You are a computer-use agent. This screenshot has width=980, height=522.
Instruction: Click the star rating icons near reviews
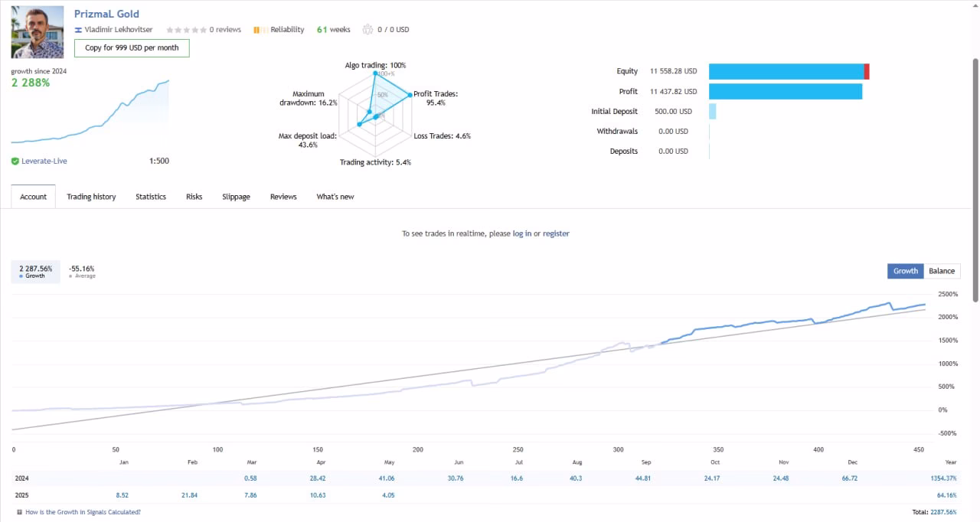coord(186,30)
